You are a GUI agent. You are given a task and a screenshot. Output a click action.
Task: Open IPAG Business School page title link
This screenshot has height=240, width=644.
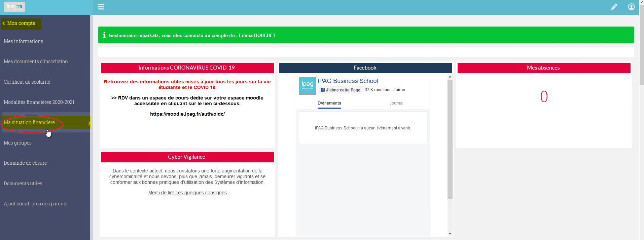coord(348,81)
